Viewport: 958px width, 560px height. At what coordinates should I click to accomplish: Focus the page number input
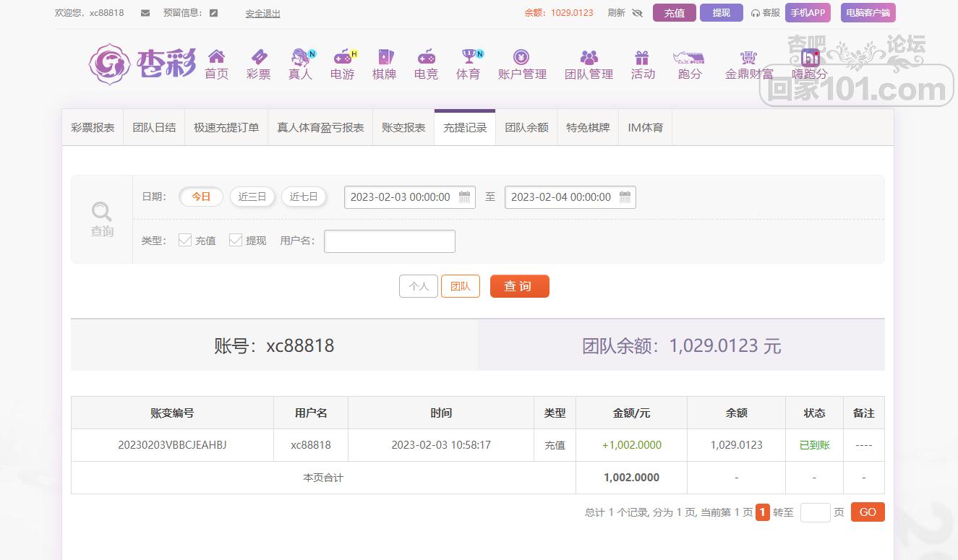tap(816, 512)
